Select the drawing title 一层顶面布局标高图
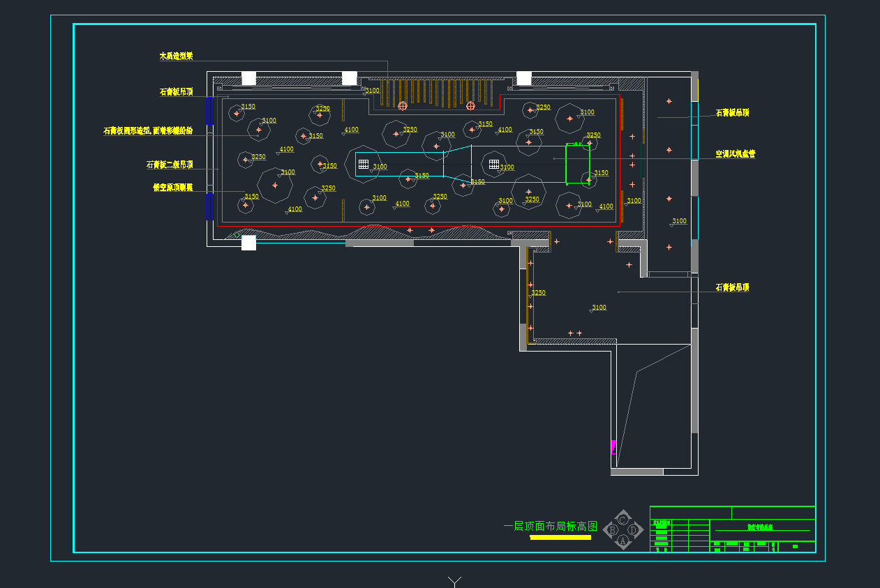The image size is (880, 588). [x=551, y=527]
